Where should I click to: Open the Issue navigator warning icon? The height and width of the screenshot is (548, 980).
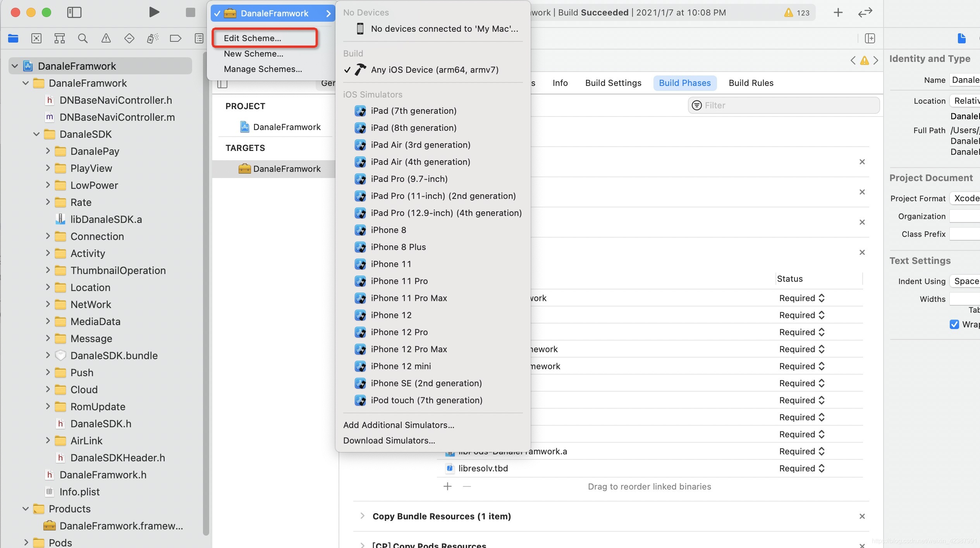pyautogui.click(x=106, y=38)
